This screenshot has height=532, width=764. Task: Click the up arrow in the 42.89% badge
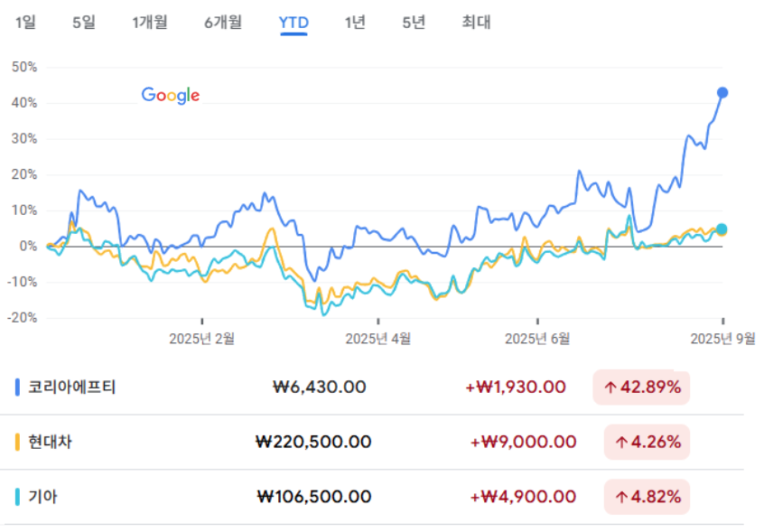610,387
